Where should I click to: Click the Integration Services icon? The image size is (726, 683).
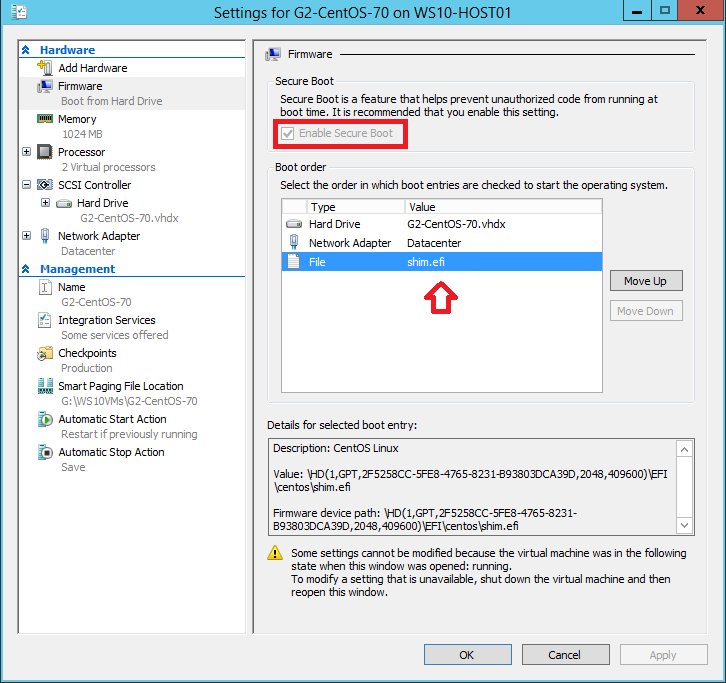[45, 320]
